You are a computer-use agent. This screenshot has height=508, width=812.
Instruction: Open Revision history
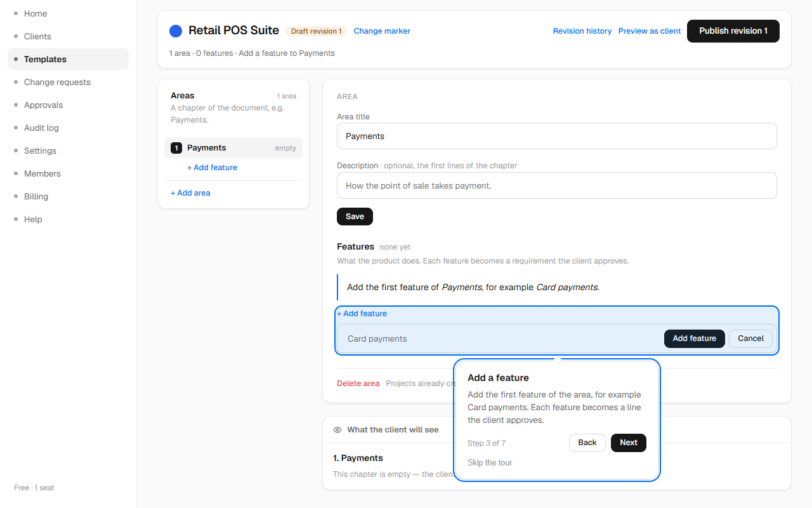click(582, 31)
